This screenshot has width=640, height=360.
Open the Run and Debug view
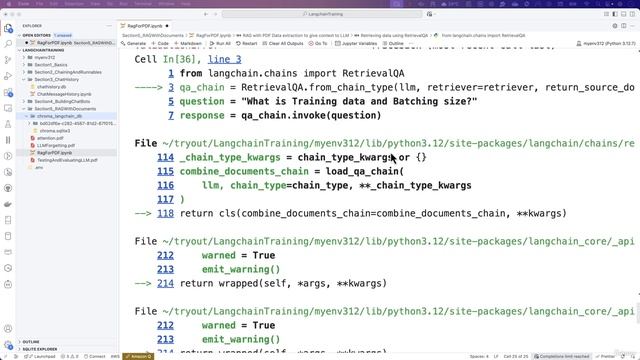pos(8,76)
